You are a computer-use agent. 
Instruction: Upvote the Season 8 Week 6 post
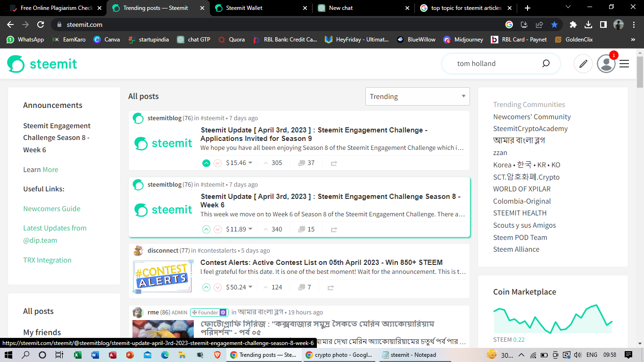pos(206,230)
